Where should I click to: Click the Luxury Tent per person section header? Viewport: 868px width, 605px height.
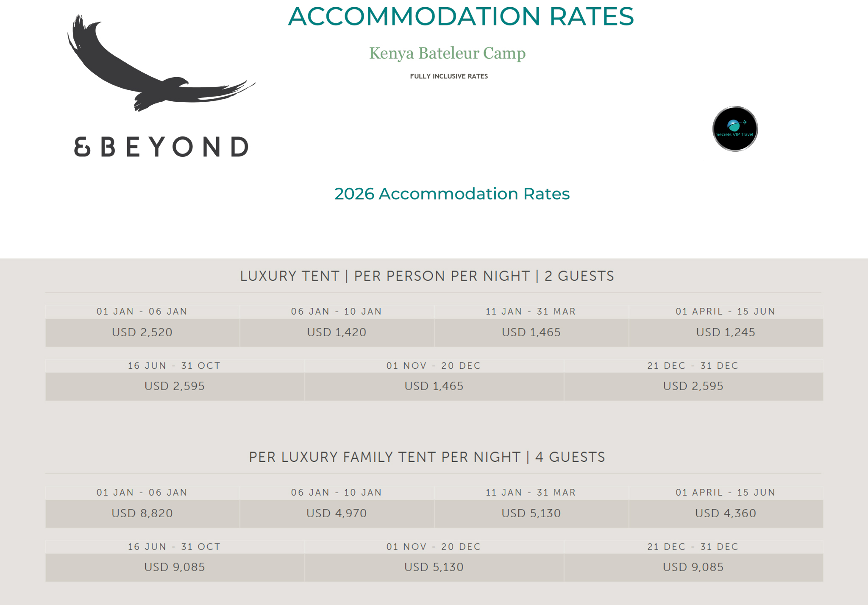coord(427,276)
